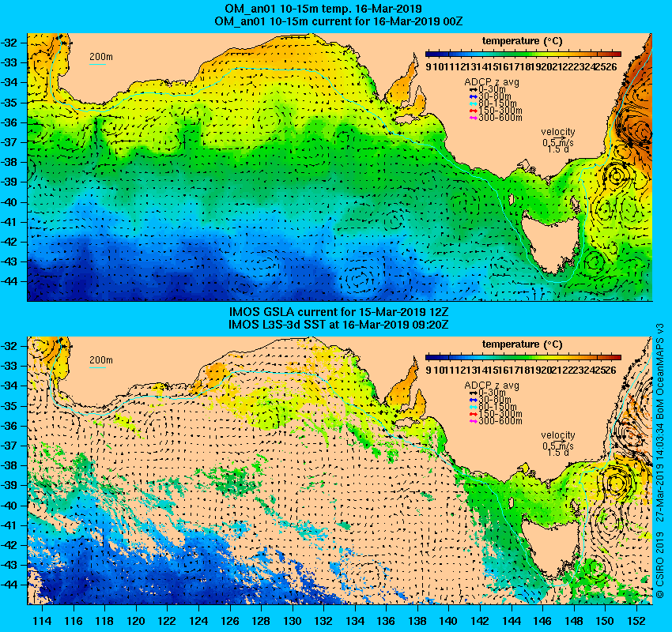The width and height of the screenshot is (672, 632).
Task: Click the 'ADCP z avg' heading in the IMOS panel
Action: [492, 386]
